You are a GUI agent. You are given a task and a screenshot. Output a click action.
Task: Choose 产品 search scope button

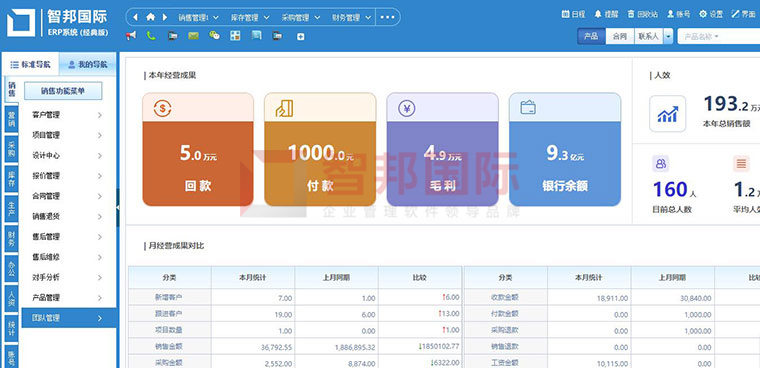coord(591,36)
